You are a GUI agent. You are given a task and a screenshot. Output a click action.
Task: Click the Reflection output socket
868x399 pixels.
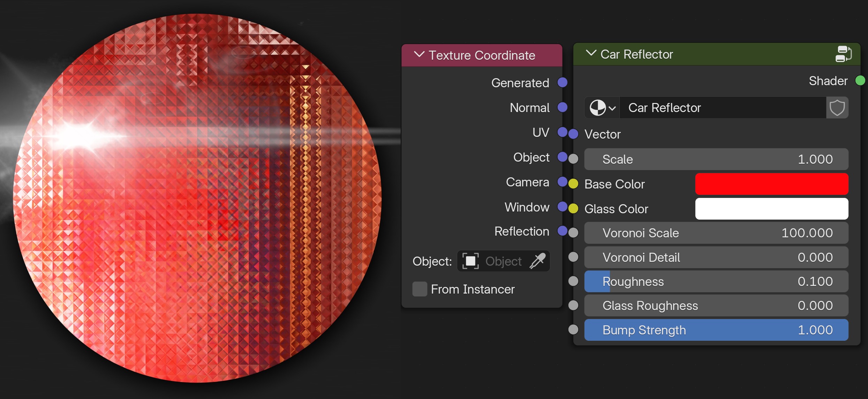562,231
